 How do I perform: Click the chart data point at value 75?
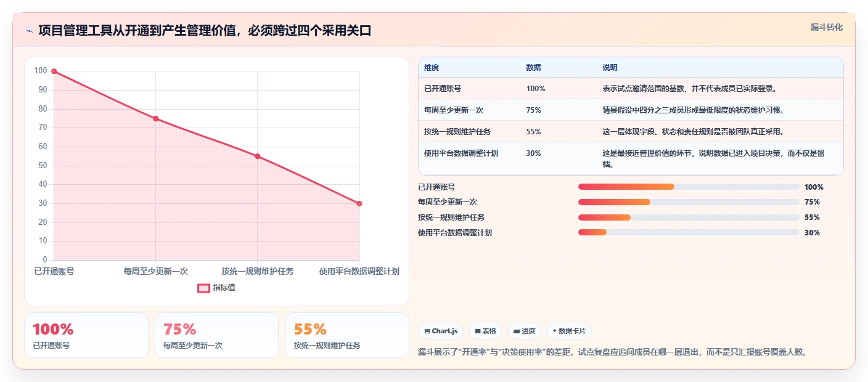coord(155,118)
